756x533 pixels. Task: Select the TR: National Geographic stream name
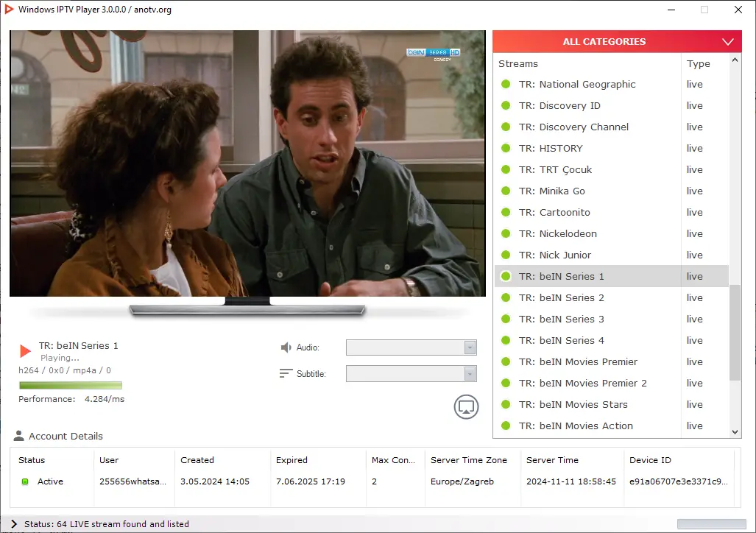(577, 85)
